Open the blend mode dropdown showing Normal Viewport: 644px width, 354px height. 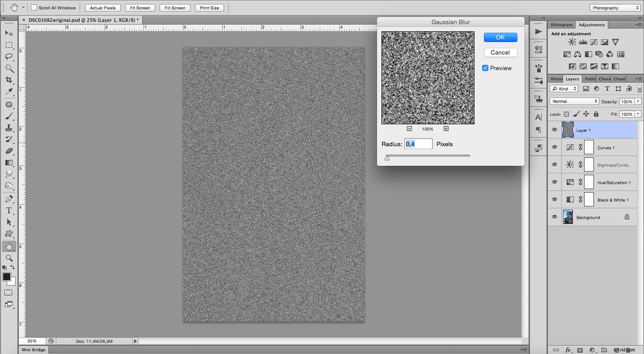[x=574, y=101]
